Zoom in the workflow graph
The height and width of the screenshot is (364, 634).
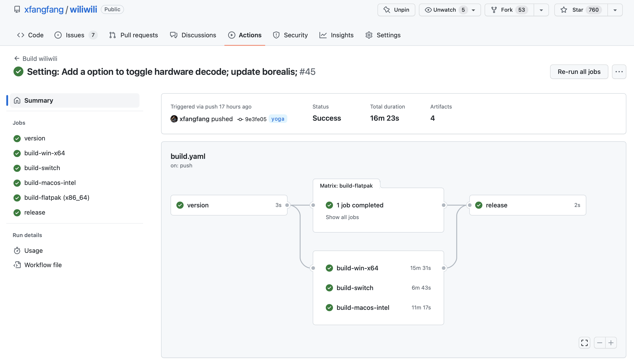(x=611, y=343)
